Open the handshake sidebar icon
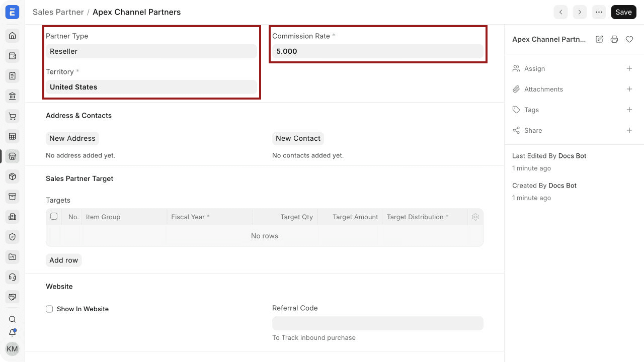Viewport: 644px width, 362px height. click(x=13, y=297)
